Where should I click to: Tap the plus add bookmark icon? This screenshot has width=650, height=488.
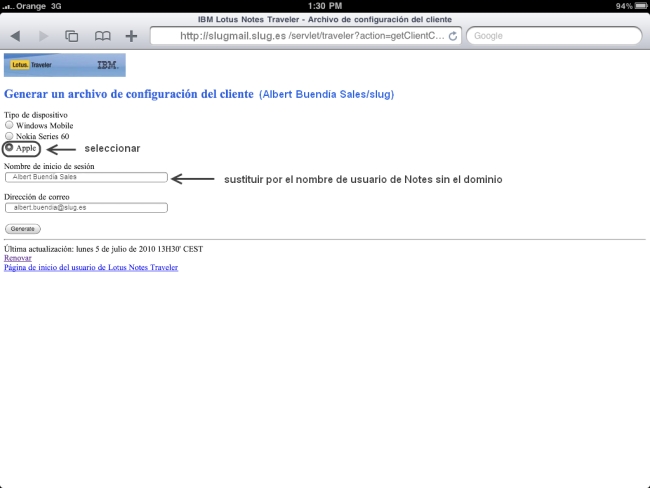click(x=131, y=36)
